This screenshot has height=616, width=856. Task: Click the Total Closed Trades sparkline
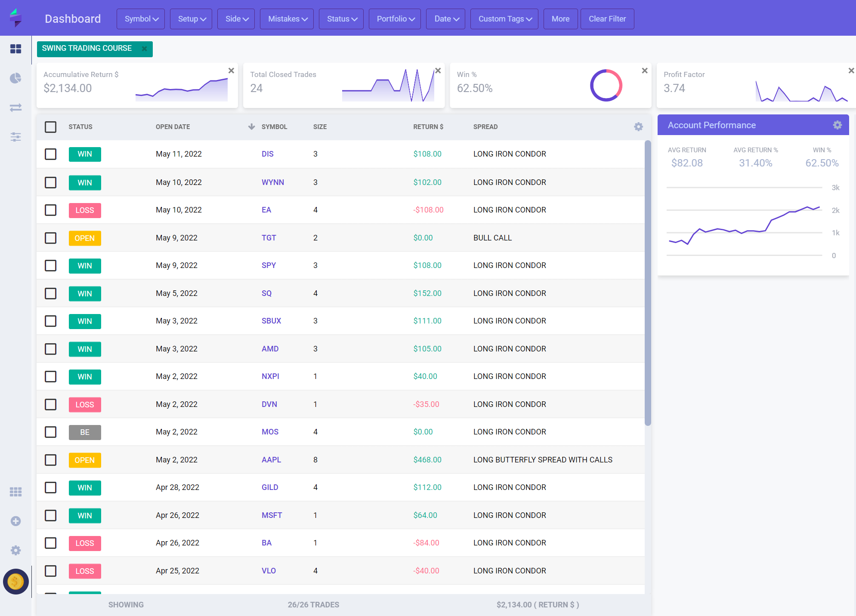(388, 85)
